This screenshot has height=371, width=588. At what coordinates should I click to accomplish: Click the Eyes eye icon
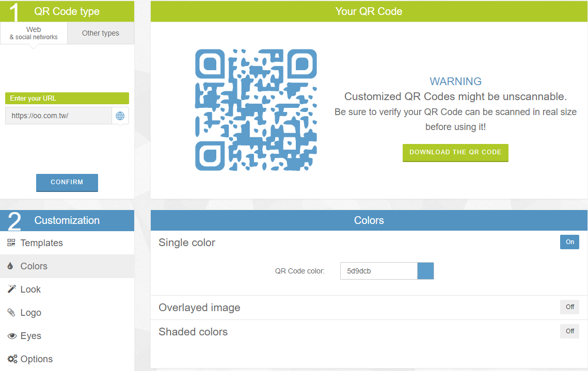pos(12,336)
